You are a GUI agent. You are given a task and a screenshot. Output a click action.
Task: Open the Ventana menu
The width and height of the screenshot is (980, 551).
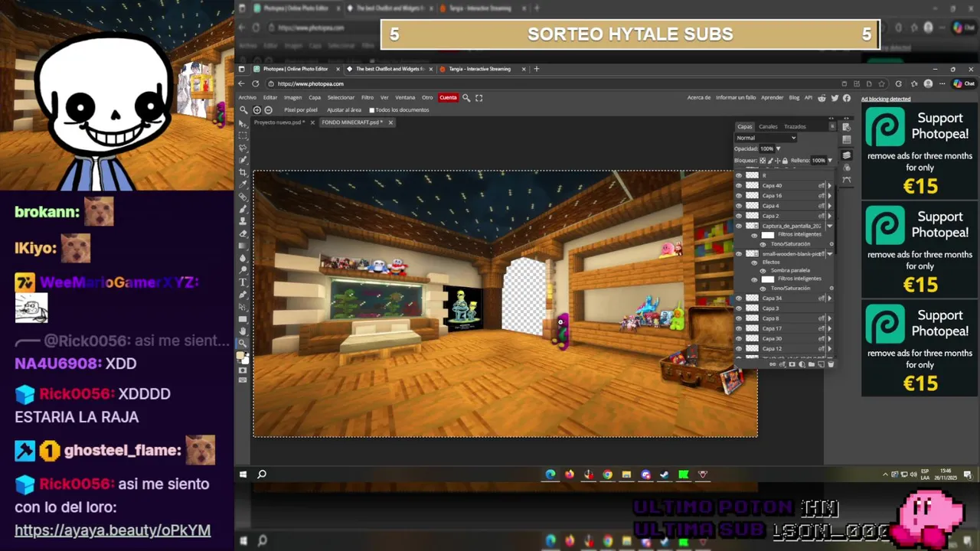coord(405,97)
